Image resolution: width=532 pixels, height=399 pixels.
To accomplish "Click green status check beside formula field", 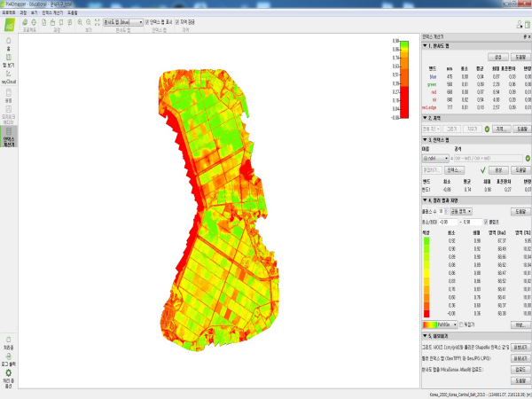I will point(528,159).
